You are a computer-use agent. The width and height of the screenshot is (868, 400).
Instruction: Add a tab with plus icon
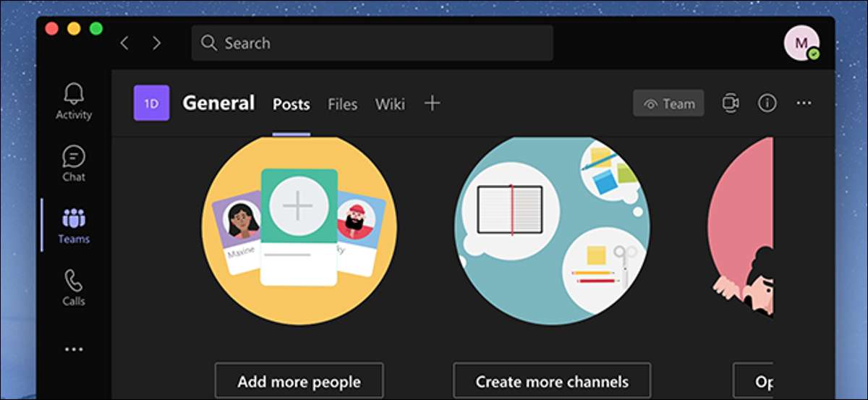point(432,103)
